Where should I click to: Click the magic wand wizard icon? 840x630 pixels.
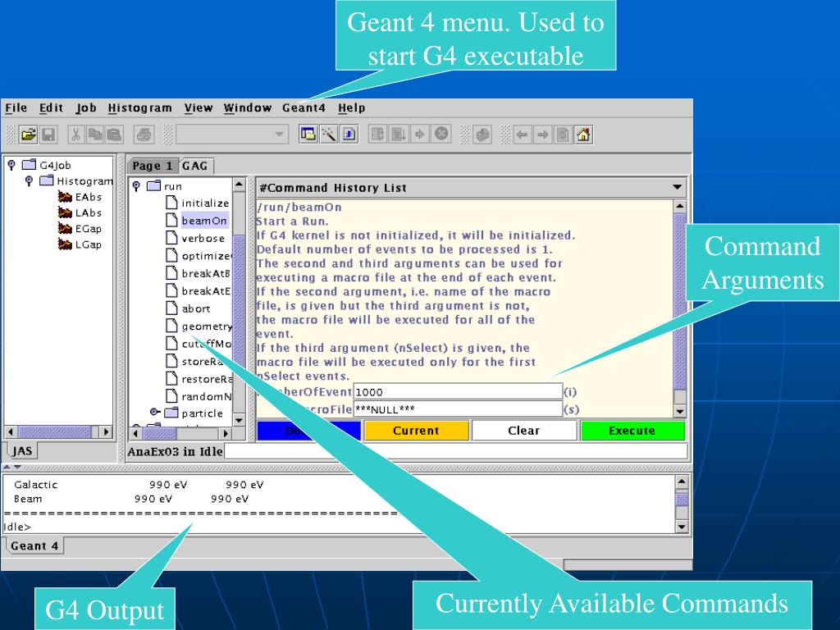329,135
